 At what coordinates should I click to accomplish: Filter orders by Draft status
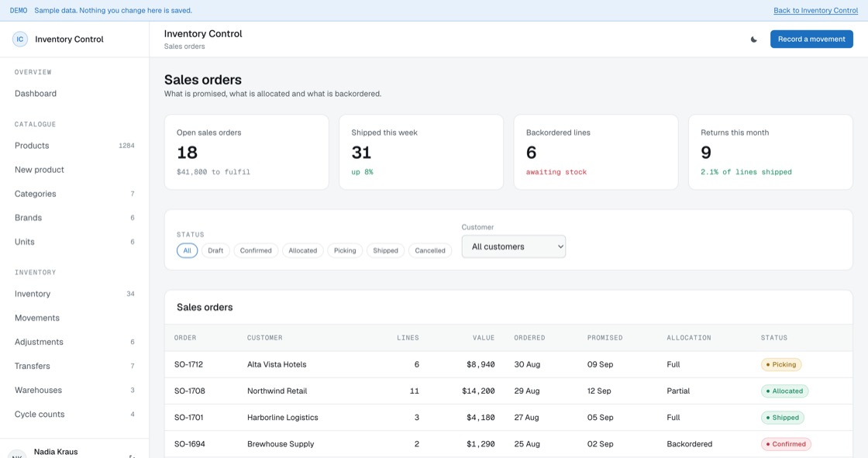pos(215,250)
